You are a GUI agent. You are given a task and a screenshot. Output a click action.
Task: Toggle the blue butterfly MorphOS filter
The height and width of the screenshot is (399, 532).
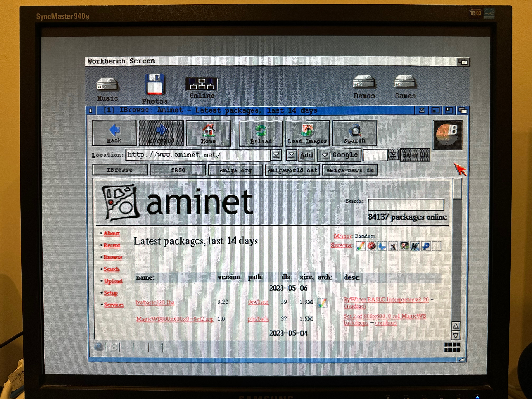pyautogui.click(x=382, y=246)
